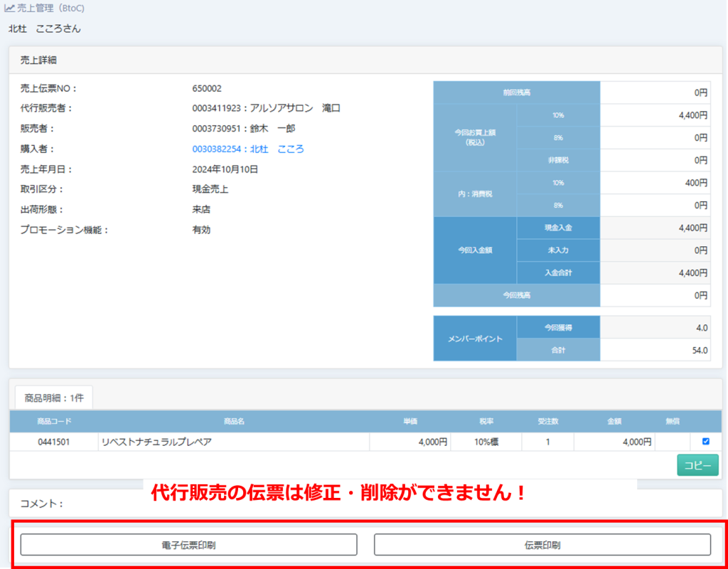This screenshot has height=569, width=728.
Task: Click the 税率 column header
Action: pos(486,422)
